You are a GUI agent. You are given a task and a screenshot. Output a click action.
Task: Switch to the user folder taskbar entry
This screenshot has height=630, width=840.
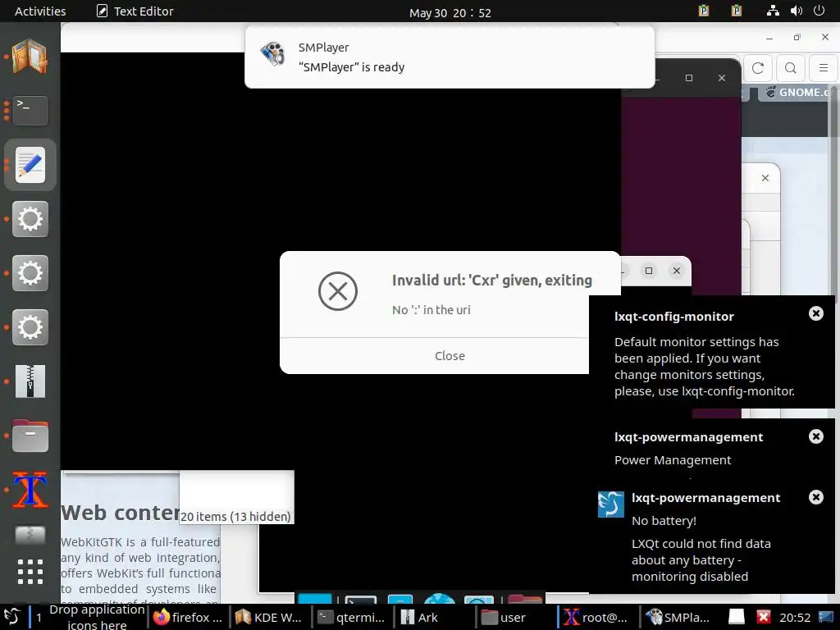click(x=515, y=617)
